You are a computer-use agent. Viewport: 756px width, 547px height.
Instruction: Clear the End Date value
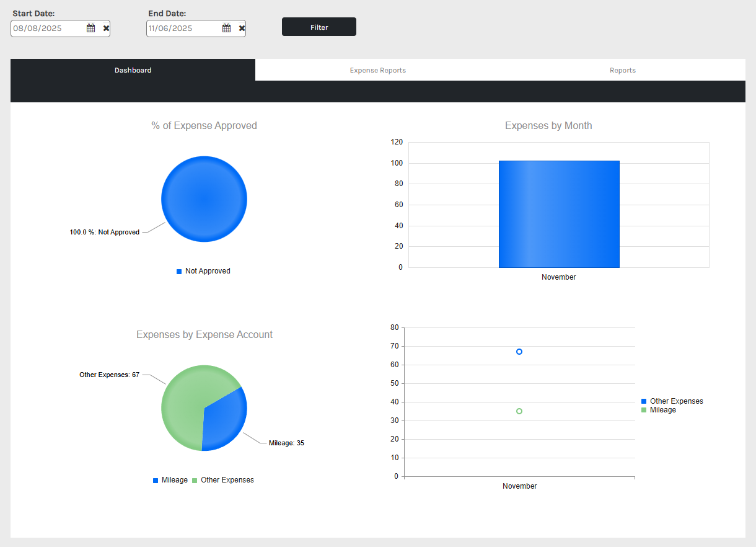click(x=242, y=28)
